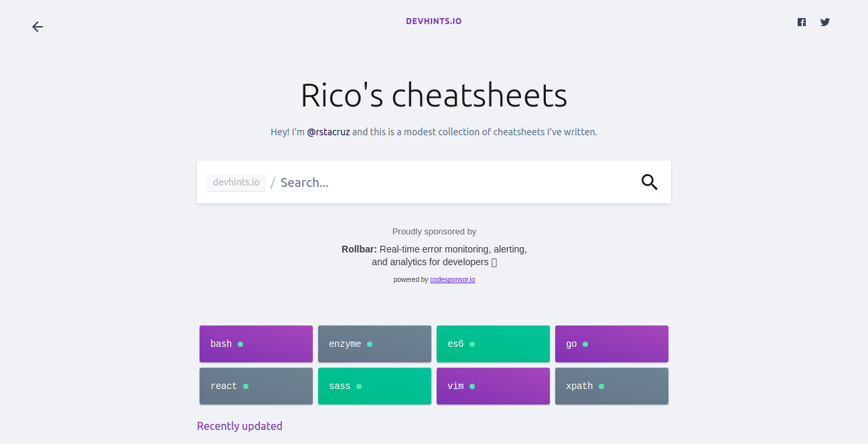Open the @rstacruz profile link

coord(328,132)
